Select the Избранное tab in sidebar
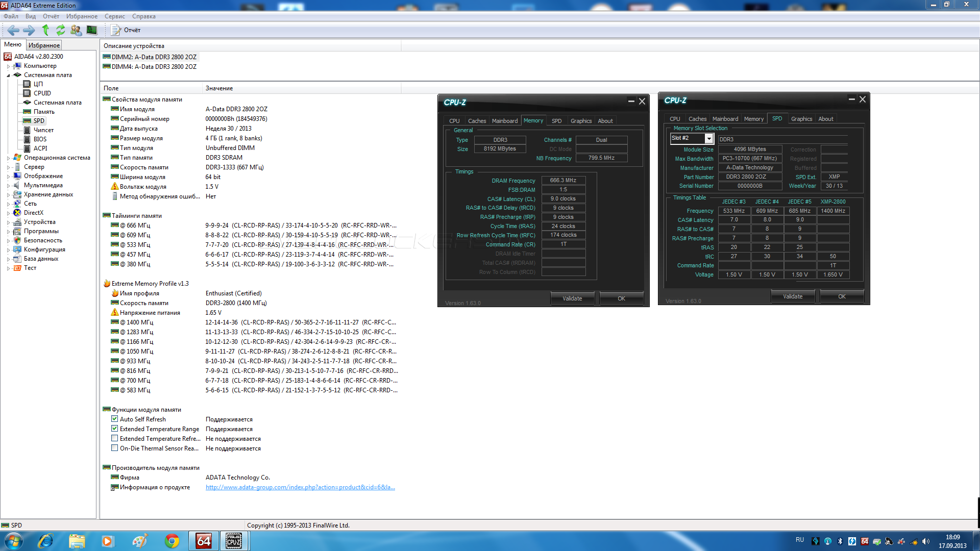This screenshot has width=980, height=551. (x=44, y=45)
